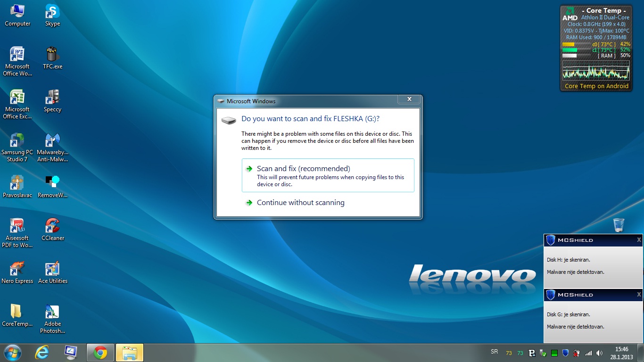
Task: Click the green 73 temperature tray icon
Action: pos(520,353)
